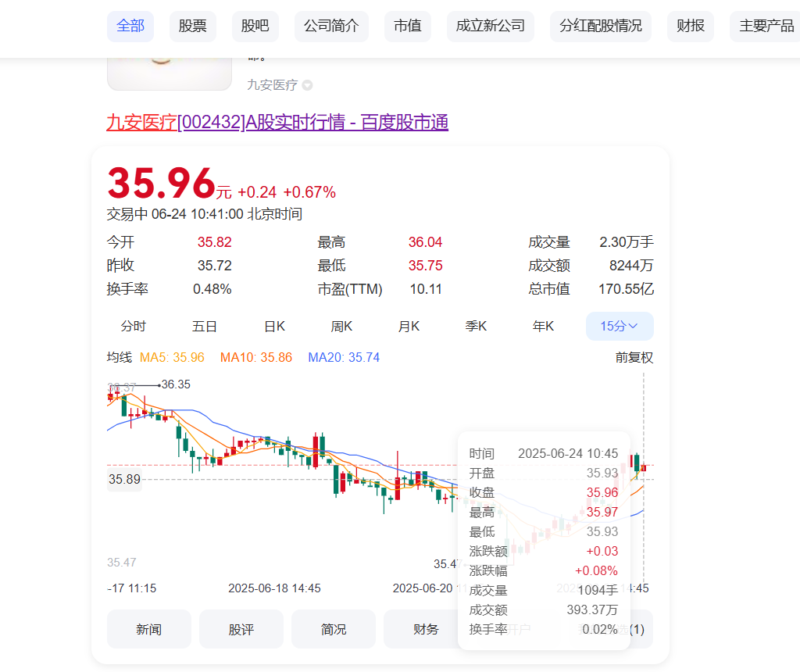Switch to the 股票 tab
The width and height of the screenshot is (800, 672).
click(x=192, y=26)
